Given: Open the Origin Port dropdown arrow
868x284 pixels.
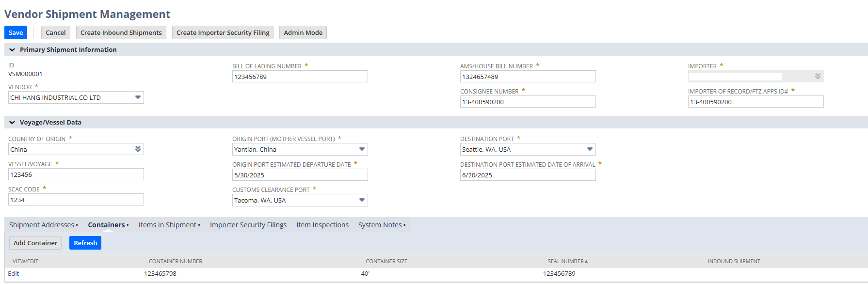Looking at the screenshot, I should click(x=362, y=149).
